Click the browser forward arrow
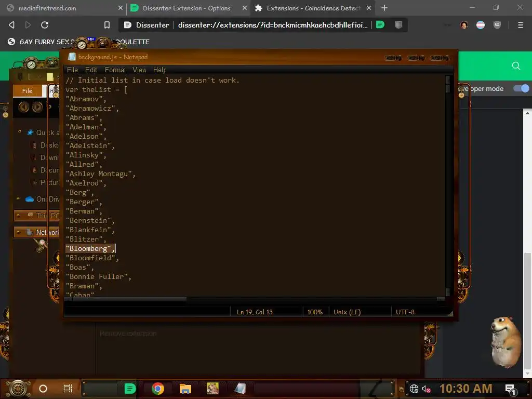This screenshot has height=399, width=532. click(x=28, y=25)
